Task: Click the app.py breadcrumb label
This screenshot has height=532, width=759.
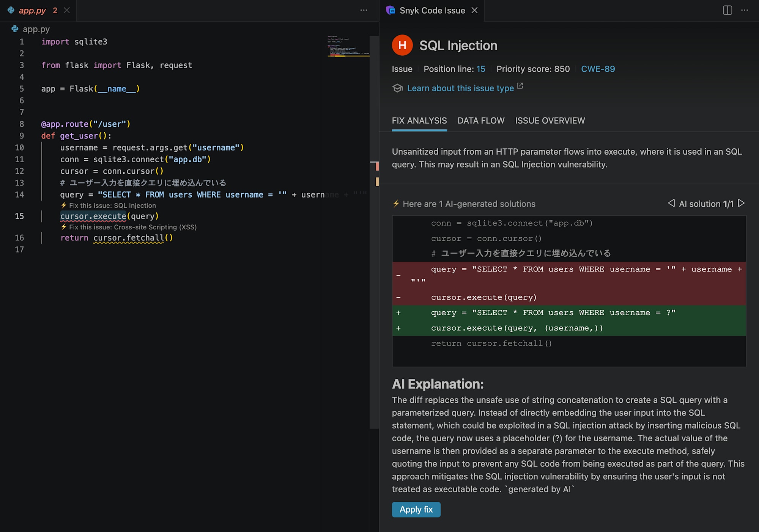Action: [36, 29]
